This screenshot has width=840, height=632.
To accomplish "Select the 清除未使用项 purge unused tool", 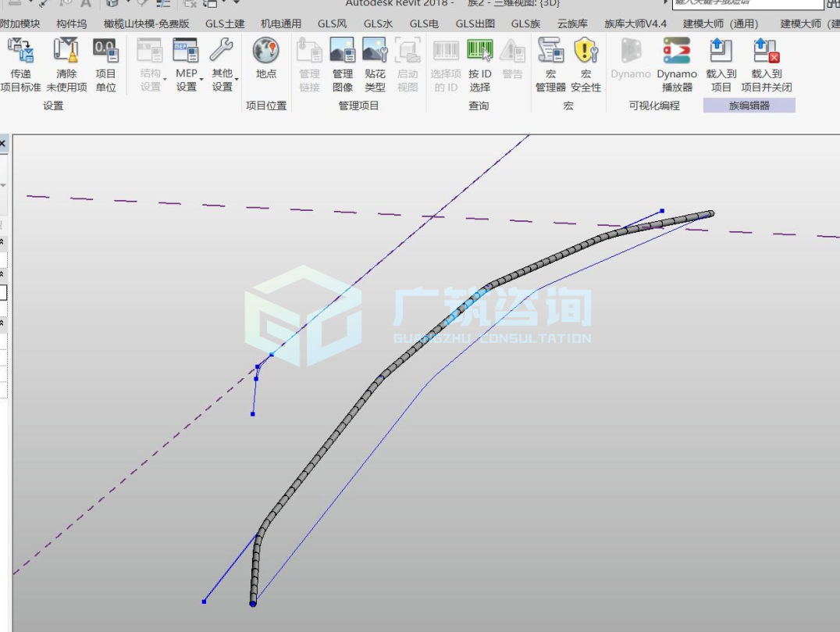I will tap(66, 51).
